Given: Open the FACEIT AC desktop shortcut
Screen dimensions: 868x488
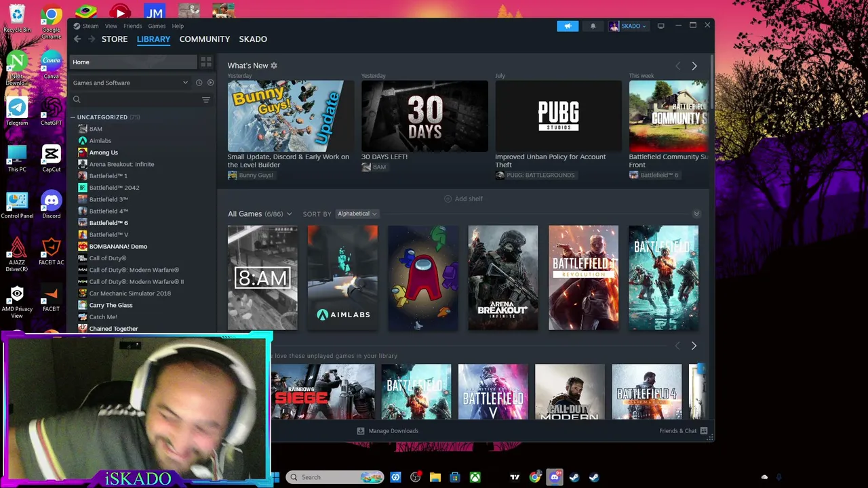Looking at the screenshot, I should coord(51,251).
